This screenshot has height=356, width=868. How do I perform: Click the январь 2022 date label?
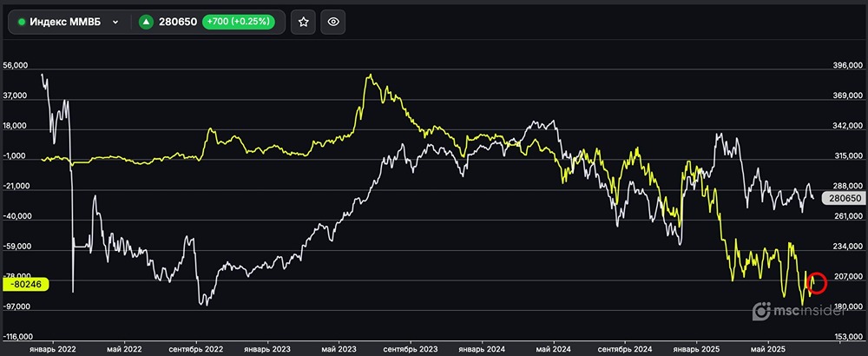click(x=54, y=349)
